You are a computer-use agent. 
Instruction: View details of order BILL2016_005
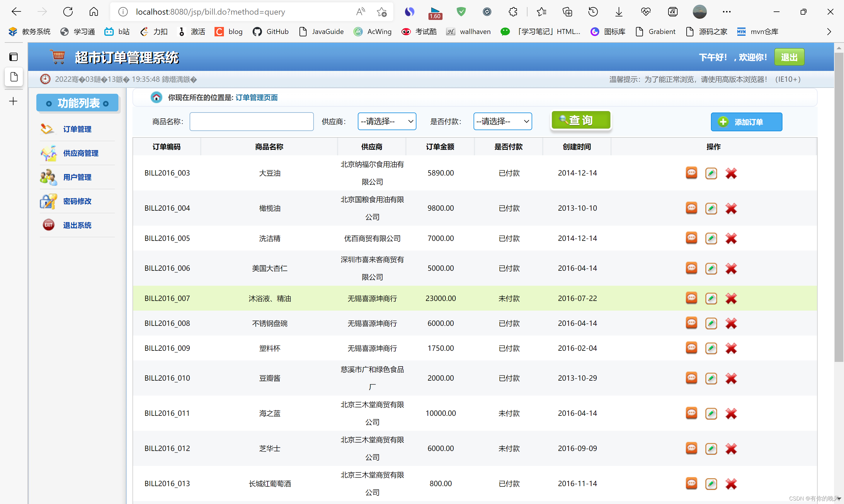tap(691, 238)
